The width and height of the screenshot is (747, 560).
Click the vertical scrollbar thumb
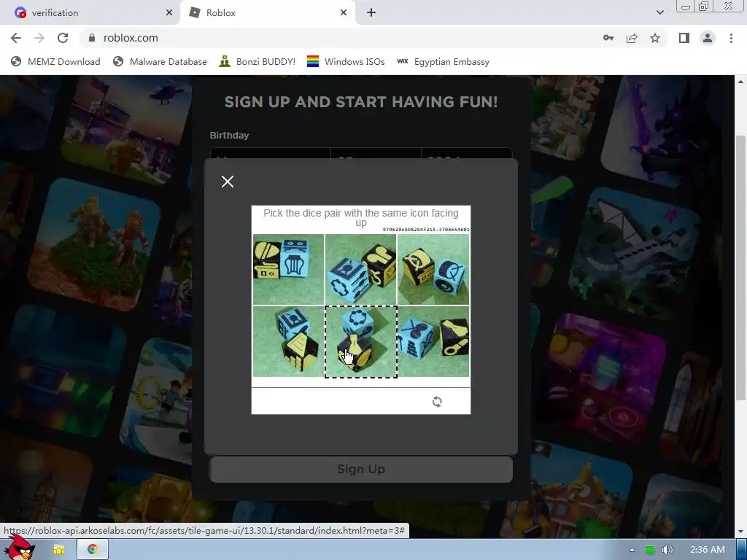[x=741, y=268]
